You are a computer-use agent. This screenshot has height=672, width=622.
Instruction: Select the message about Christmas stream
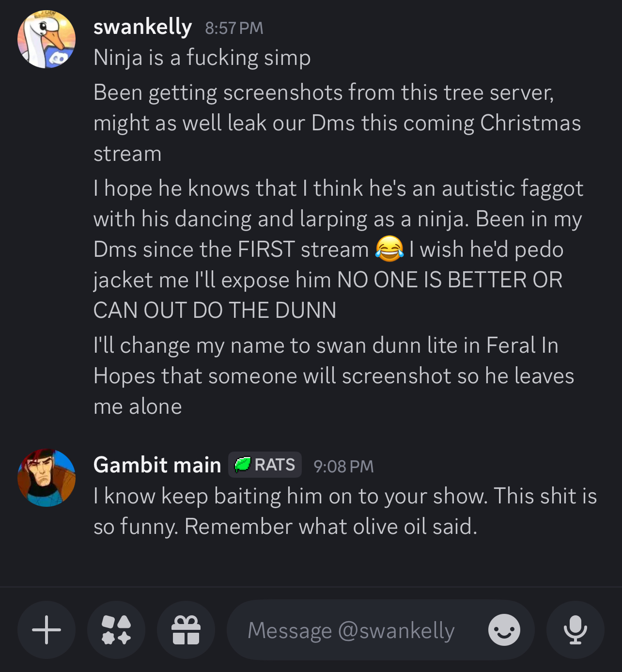click(x=337, y=123)
